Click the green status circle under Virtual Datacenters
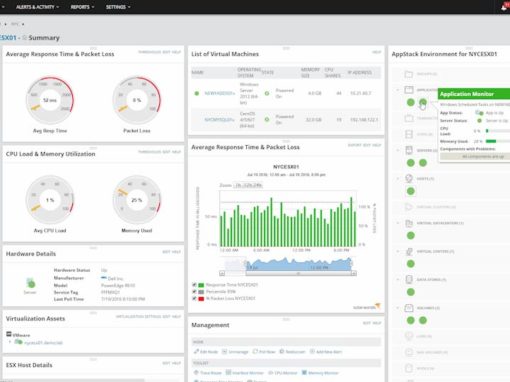This screenshot has height=382, width=510. point(411,235)
